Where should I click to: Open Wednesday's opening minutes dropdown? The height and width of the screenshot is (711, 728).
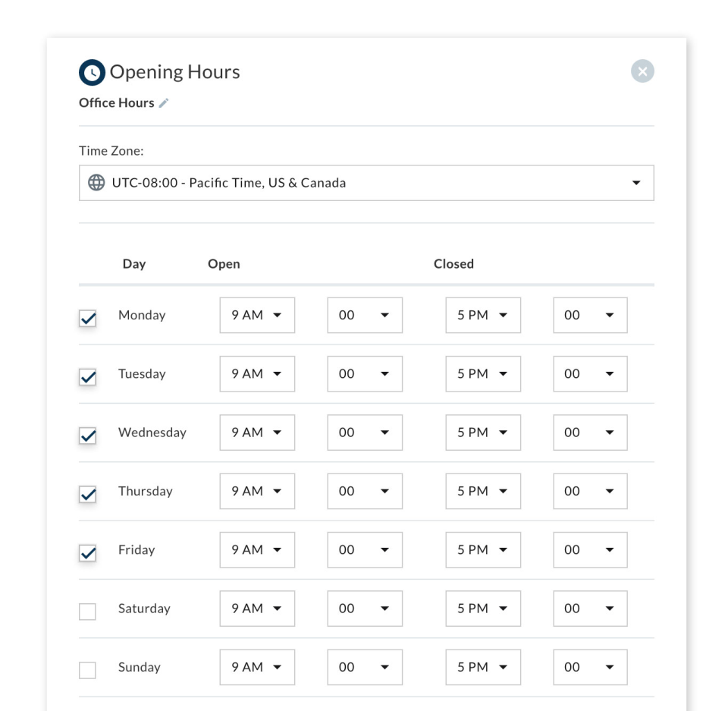coord(365,433)
